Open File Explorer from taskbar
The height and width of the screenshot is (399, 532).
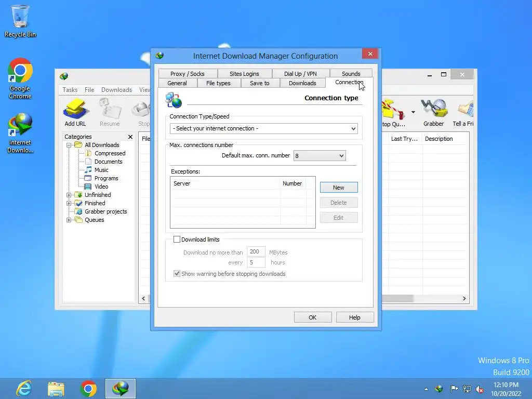tap(56, 389)
